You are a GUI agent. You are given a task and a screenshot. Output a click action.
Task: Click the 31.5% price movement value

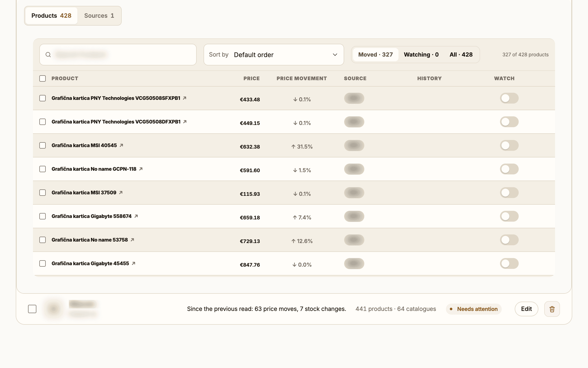(302, 147)
